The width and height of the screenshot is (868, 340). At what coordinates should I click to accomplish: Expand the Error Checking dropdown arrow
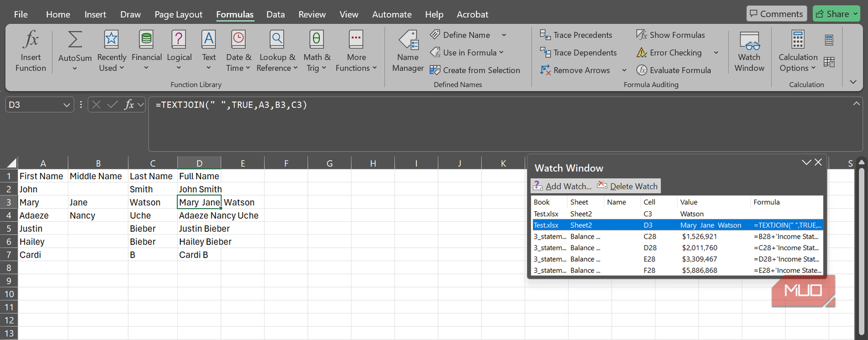[716, 53]
